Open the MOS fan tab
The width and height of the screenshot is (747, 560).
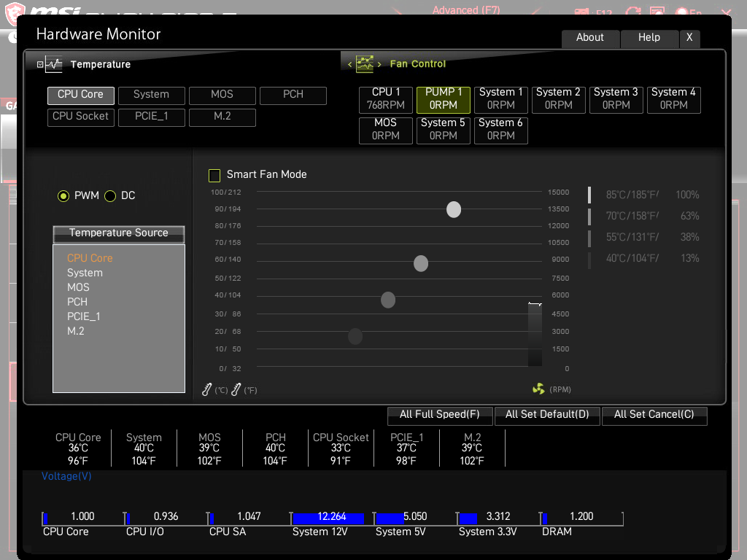386,130
